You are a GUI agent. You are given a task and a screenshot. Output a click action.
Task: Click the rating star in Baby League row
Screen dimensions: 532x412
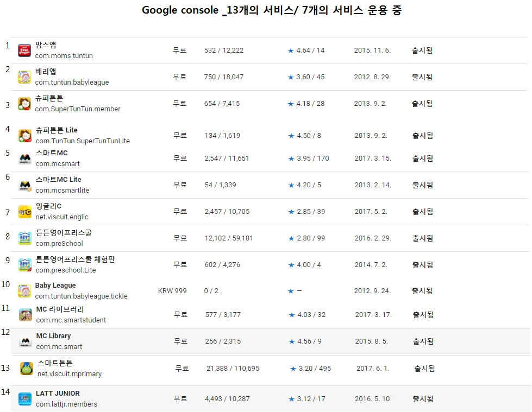(x=291, y=291)
